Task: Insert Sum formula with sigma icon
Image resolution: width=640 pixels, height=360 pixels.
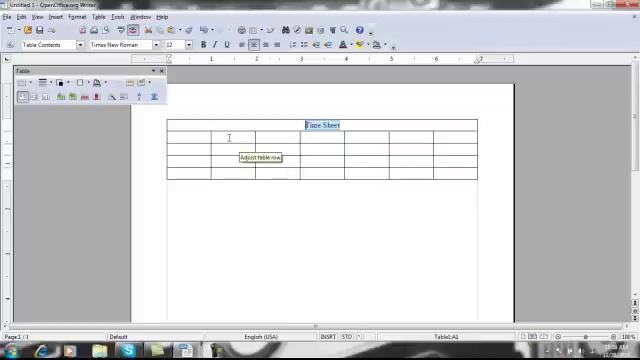Action: point(154,97)
